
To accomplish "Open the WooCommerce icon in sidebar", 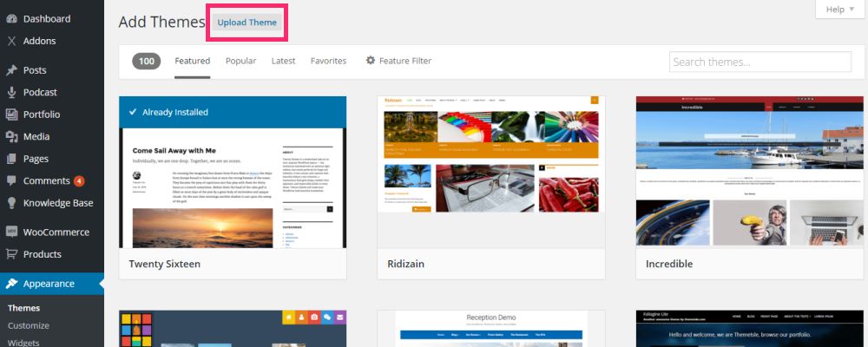I will 11,232.
